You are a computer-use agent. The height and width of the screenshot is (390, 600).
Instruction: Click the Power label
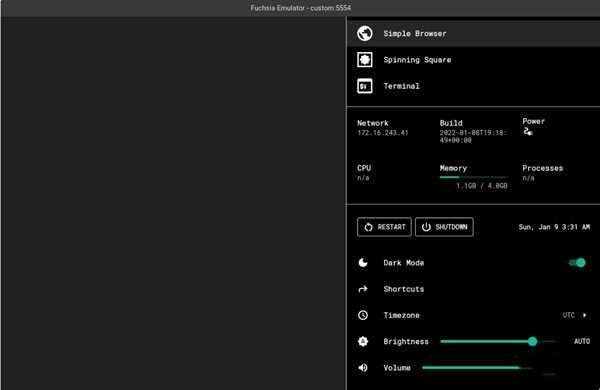click(533, 121)
